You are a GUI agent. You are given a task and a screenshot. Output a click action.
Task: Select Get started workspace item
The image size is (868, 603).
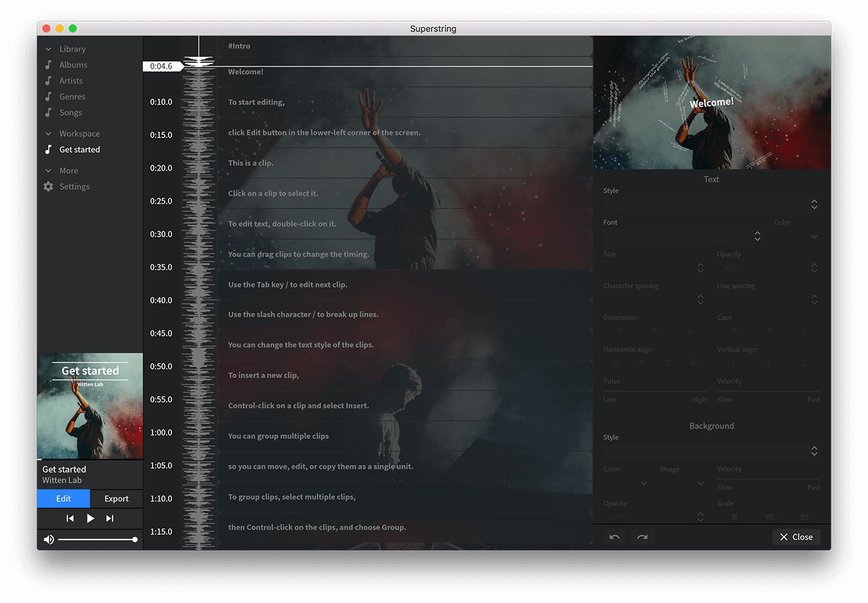[x=79, y=149]
